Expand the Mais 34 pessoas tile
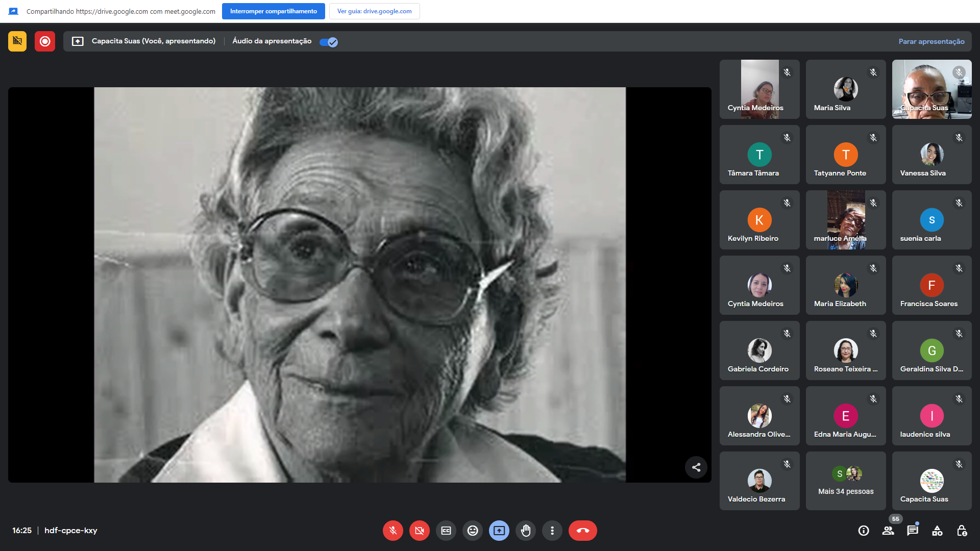The image size is (980, 551). (846, 481)
